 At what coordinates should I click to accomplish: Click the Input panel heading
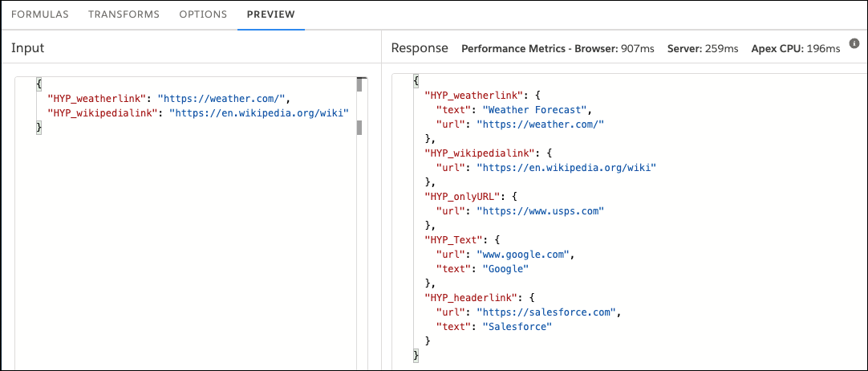[x=28, y=47]
